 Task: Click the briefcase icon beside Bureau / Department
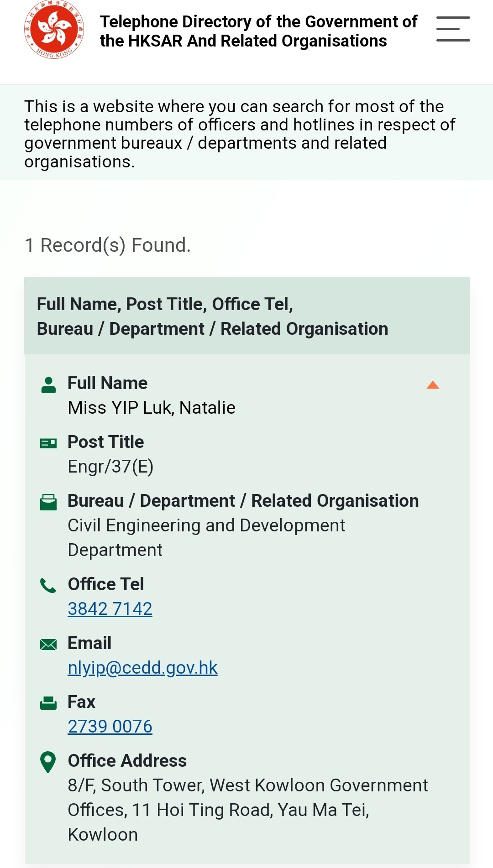[x=48, y=502]
